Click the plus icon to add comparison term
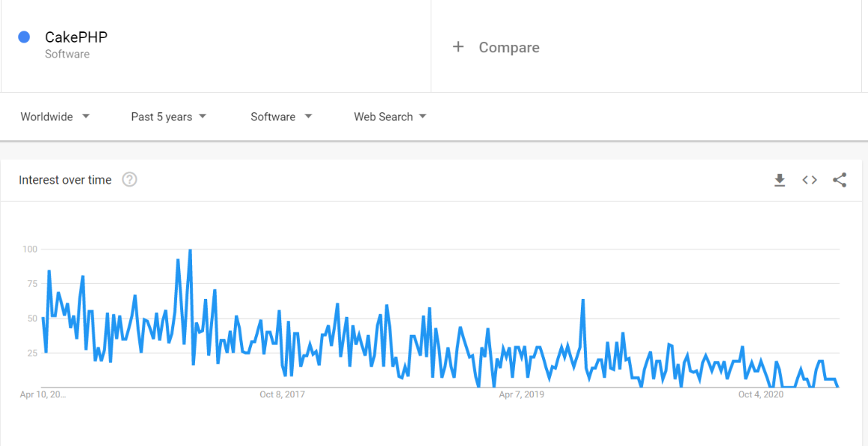868x446 pixels. 458,46
